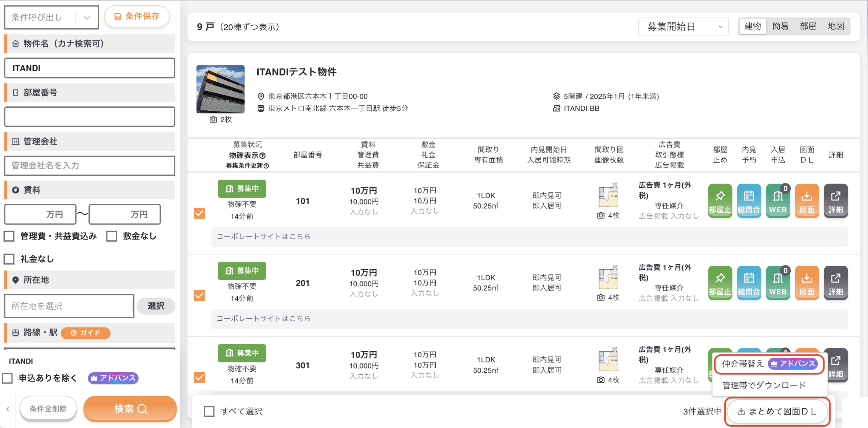
Task: Download 図面 for room 101
Action: coord(807,201)
